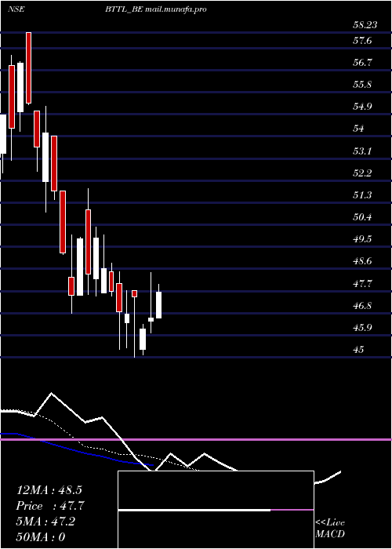Click the NSE exchange label
The height and width of the screenshot is (549, 392).
pyautogui.click(x=16, y=9)
